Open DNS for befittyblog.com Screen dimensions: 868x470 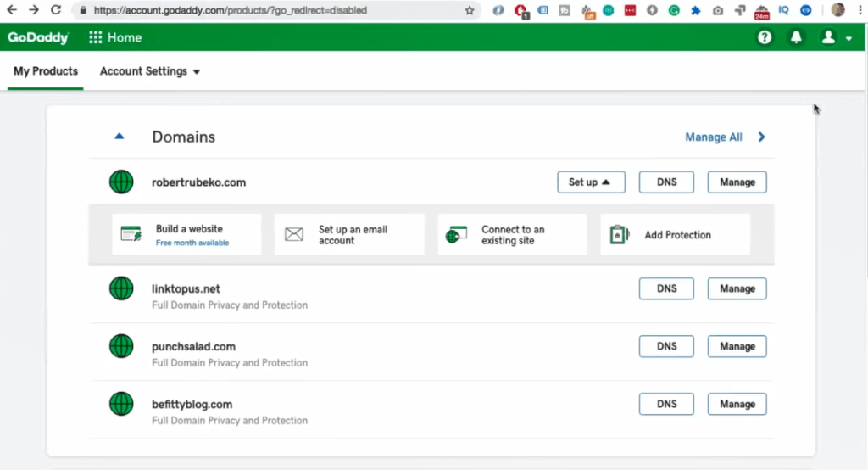pyautogui.click(x=666, y=404)
